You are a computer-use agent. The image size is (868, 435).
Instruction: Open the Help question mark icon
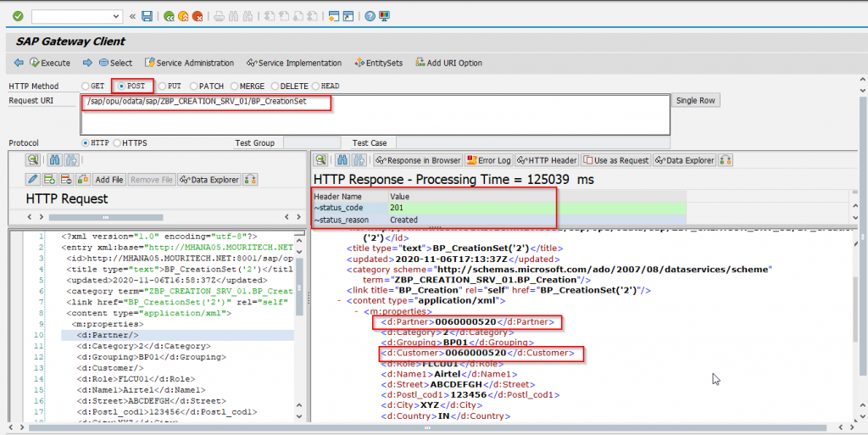tap(370, 17)
